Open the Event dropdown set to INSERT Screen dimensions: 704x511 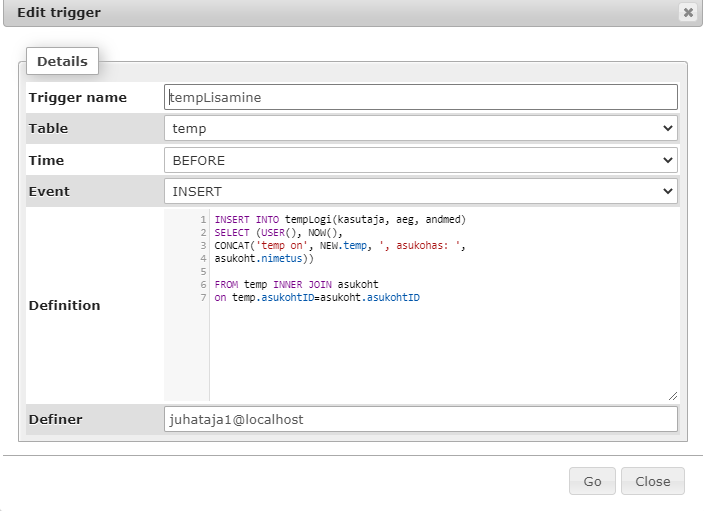(420, 191)
